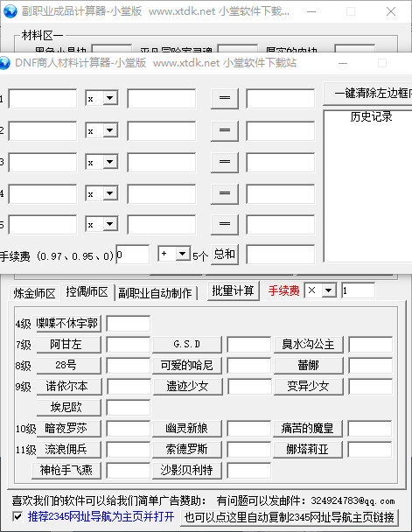Open the operator dropdown in row 4
Image resolution: width=412 pixels, height=532 pixels.
point(110,193)
